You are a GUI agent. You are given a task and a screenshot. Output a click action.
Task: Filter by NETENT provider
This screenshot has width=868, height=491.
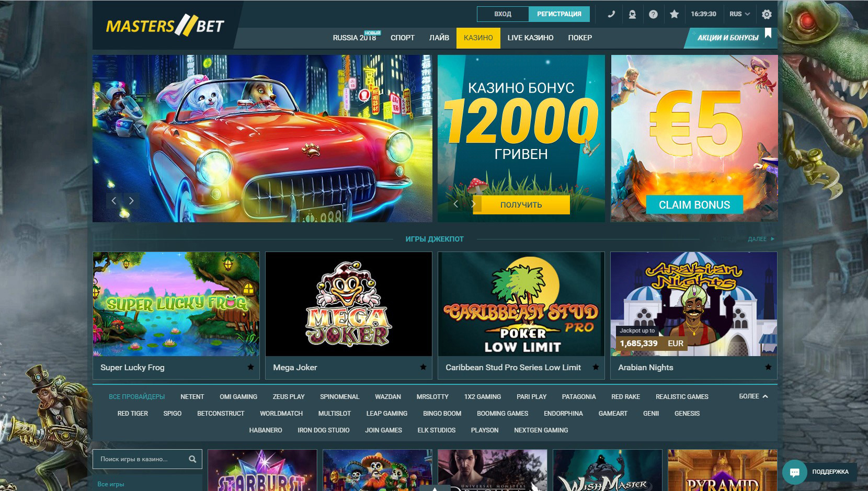coord(192,397)
